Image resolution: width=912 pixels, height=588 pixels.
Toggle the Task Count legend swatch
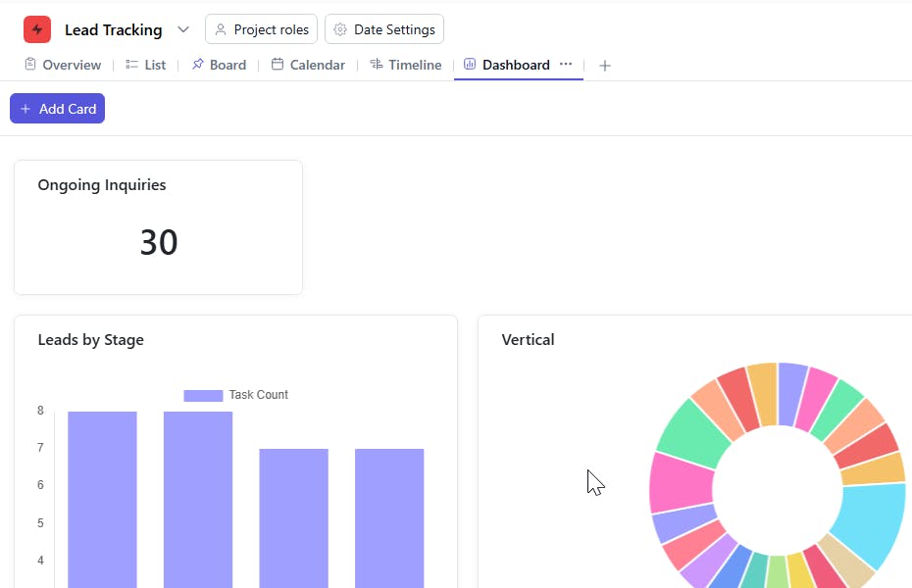203,396
